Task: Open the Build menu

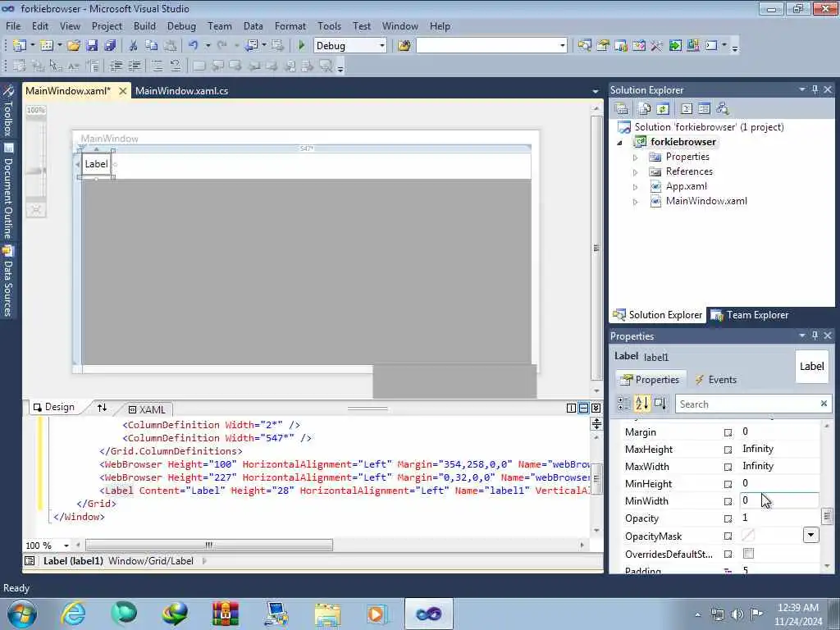Action: point(144,26)
